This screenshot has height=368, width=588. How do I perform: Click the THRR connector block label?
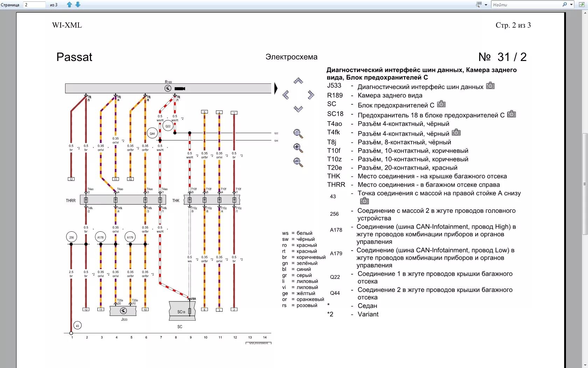pos(71,201)
